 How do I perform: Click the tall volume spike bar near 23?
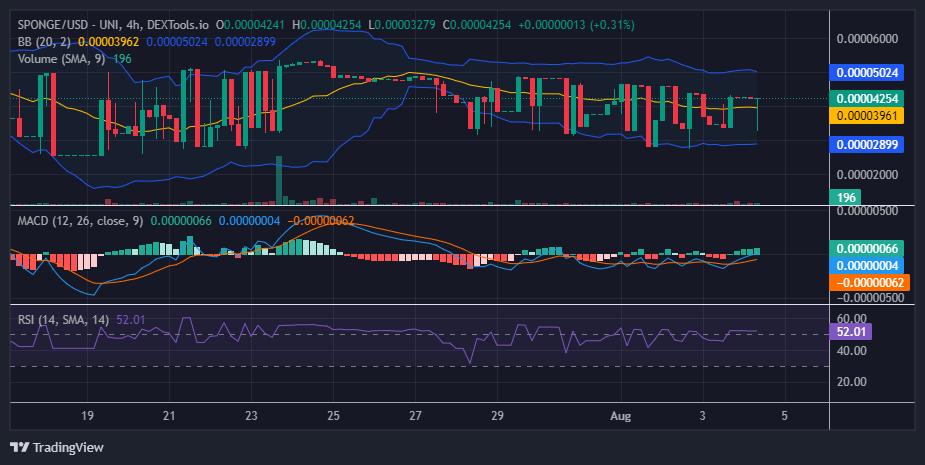click(x=279, y=180)
